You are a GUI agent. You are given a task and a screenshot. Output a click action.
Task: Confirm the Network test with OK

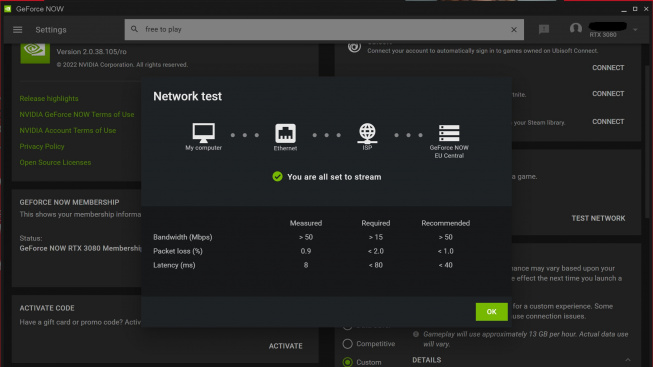pos(491,312)
